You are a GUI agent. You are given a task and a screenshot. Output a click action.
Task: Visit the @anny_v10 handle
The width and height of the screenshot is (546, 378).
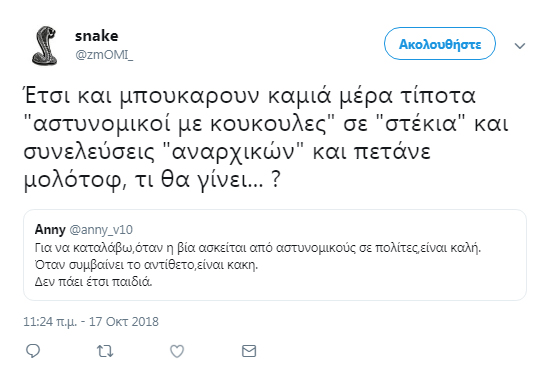(x=101, y=230)
